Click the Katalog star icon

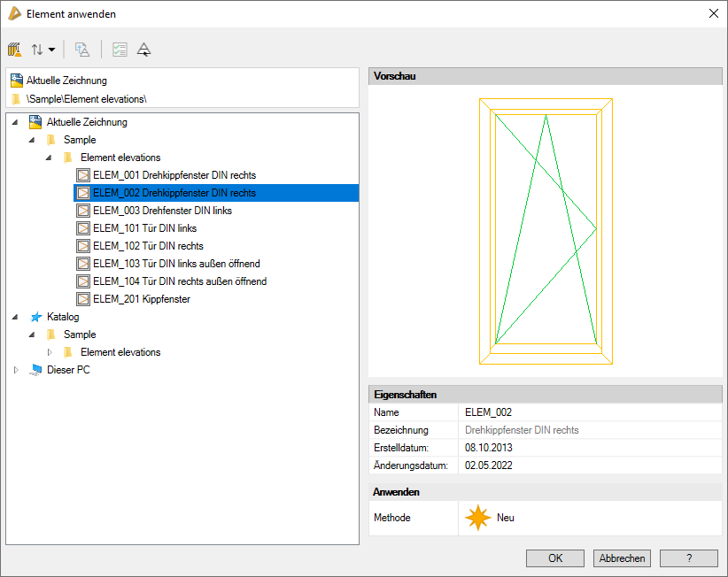coord(35,317)
